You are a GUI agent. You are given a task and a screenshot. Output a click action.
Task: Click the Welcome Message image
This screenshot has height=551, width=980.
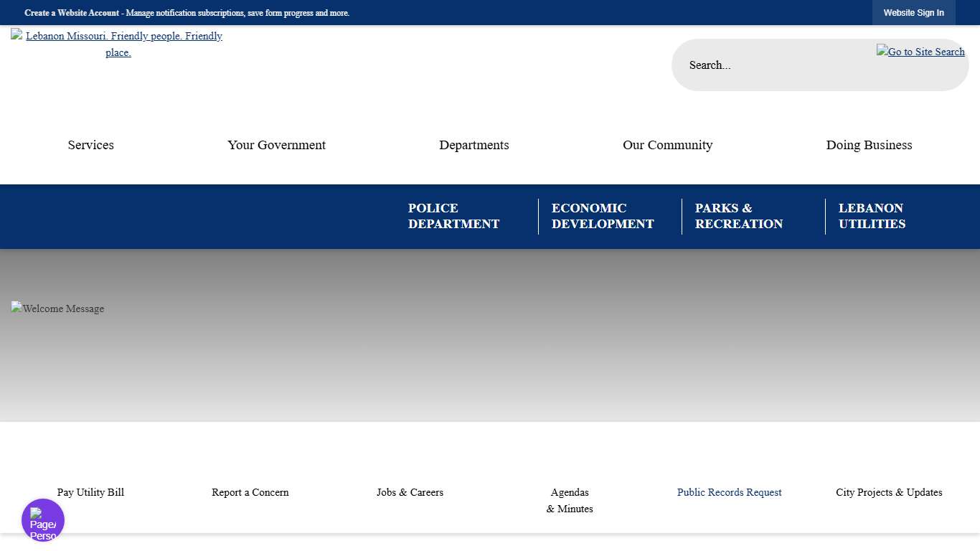[58, 309]
